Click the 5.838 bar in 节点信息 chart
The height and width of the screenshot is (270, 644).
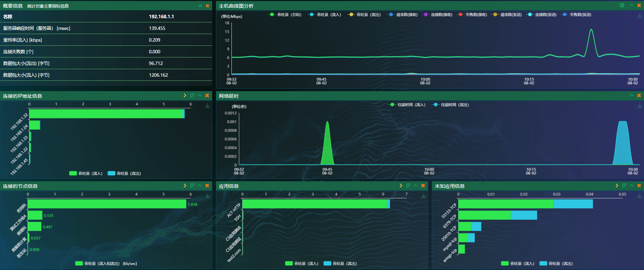pyautogui.click(x=107, y=204)
